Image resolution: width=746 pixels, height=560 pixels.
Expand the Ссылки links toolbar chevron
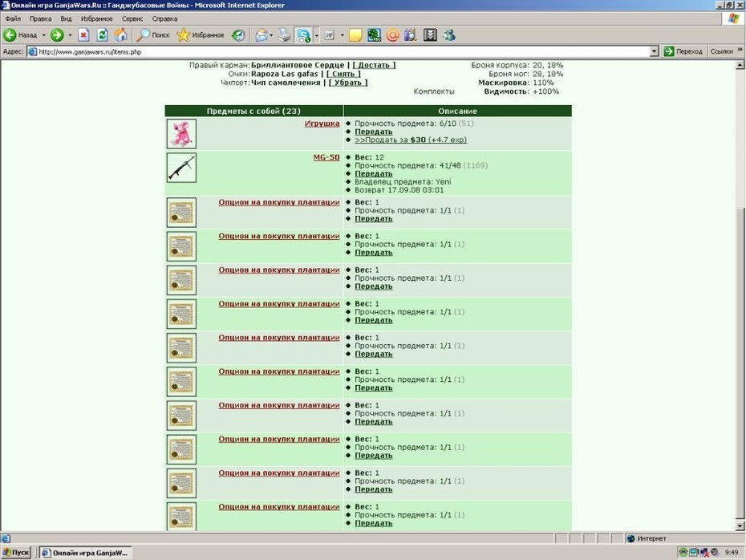click(740, 50)
